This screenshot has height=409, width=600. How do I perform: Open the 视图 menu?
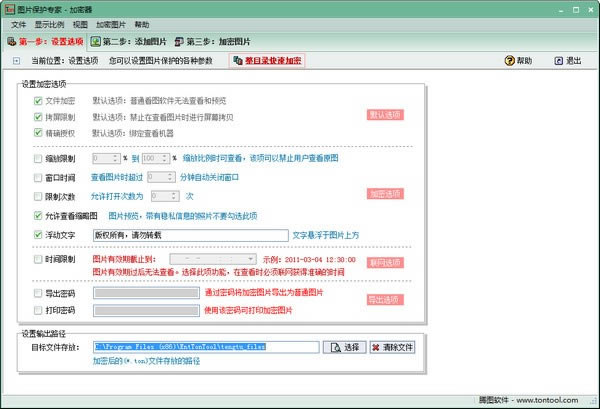click(x=80, y=25)
